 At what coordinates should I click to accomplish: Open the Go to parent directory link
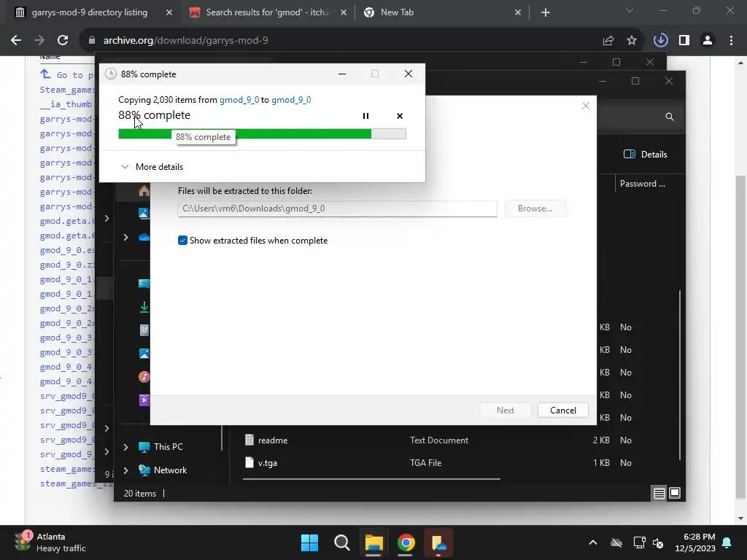tap(69, 75)
